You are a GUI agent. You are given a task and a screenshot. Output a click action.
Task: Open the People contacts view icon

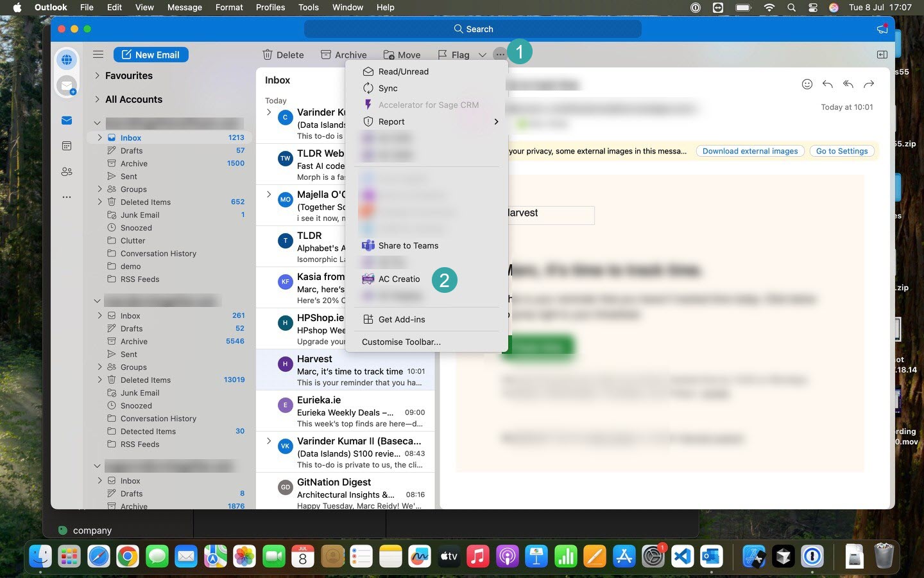tap(67, 171)
